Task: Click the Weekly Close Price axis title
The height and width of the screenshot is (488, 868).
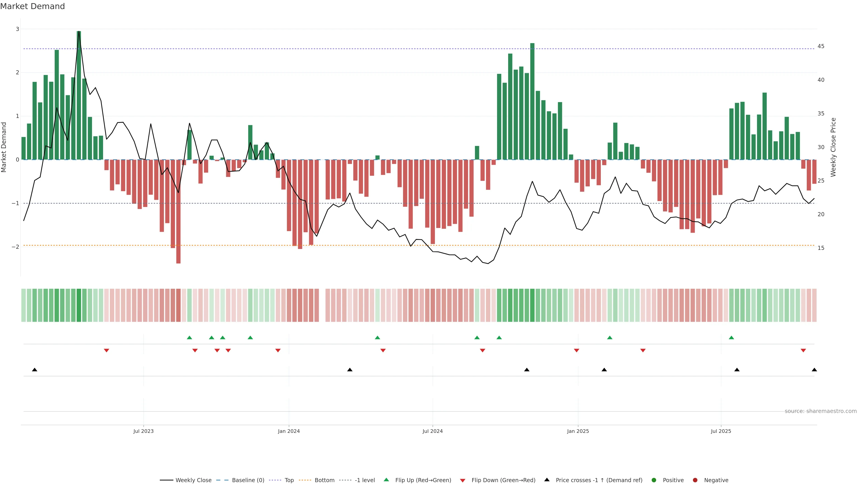Action: (x=833, y=147)
